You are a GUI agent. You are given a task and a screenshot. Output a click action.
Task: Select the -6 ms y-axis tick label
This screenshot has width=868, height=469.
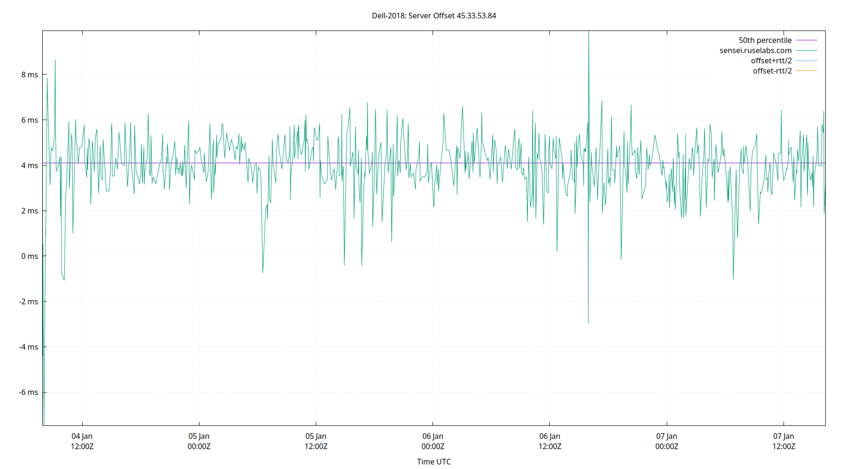(x=27, y=393)
